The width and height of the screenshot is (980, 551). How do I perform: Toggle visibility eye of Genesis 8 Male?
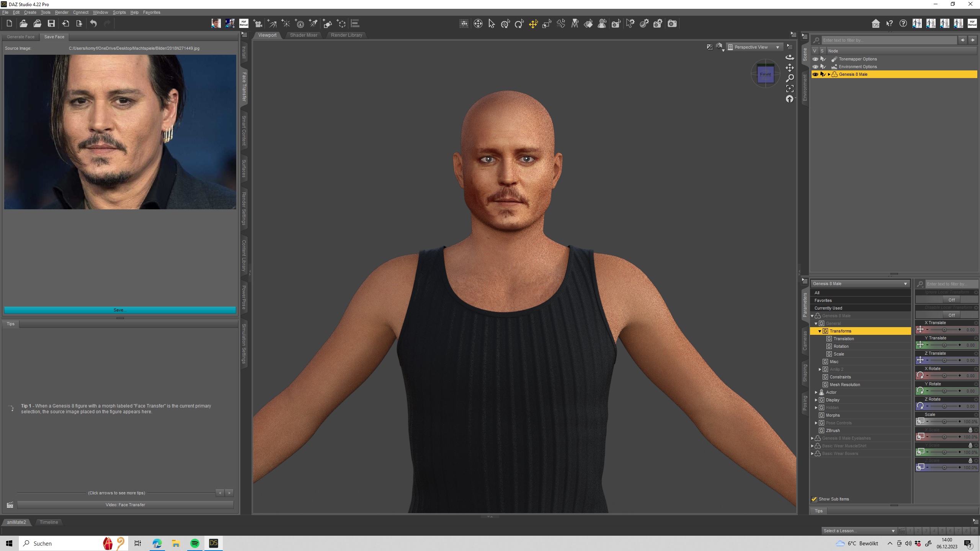[x=815, y=74]
